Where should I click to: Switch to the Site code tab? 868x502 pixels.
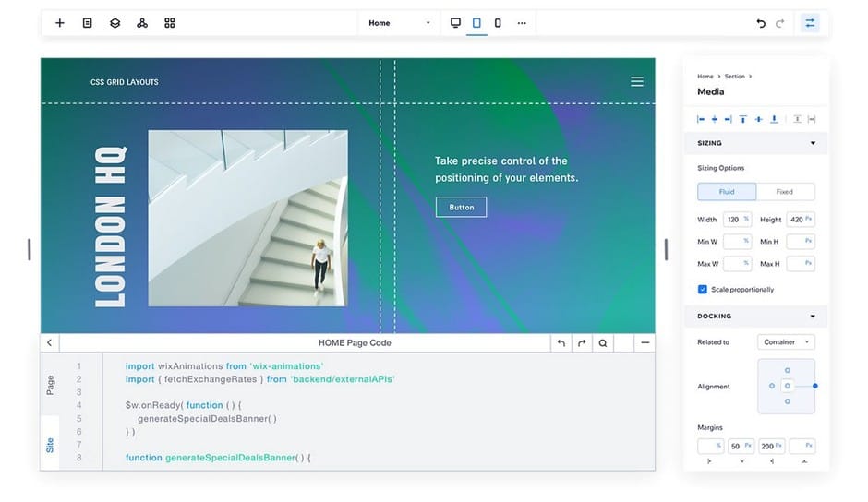click(50, 446)
